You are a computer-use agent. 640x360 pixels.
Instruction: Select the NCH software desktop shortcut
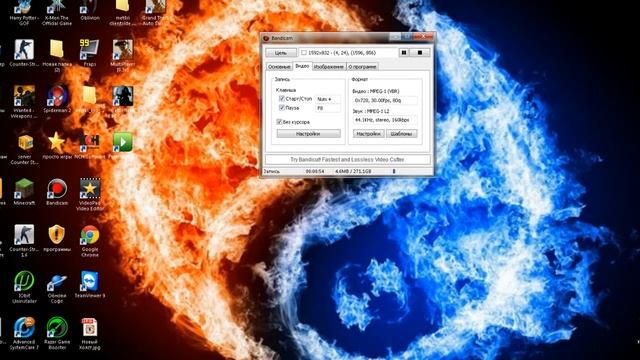(x=90, y=146)
